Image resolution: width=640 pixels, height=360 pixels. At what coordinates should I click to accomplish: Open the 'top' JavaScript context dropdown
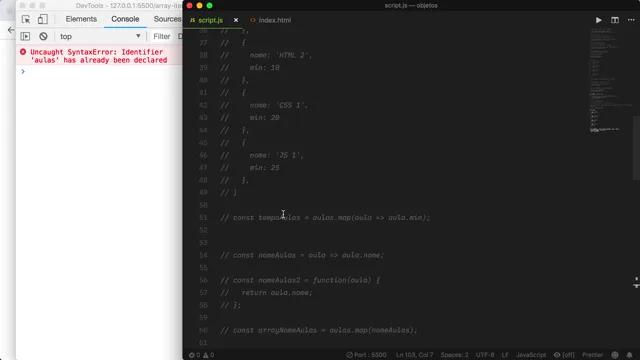(100, 36)
